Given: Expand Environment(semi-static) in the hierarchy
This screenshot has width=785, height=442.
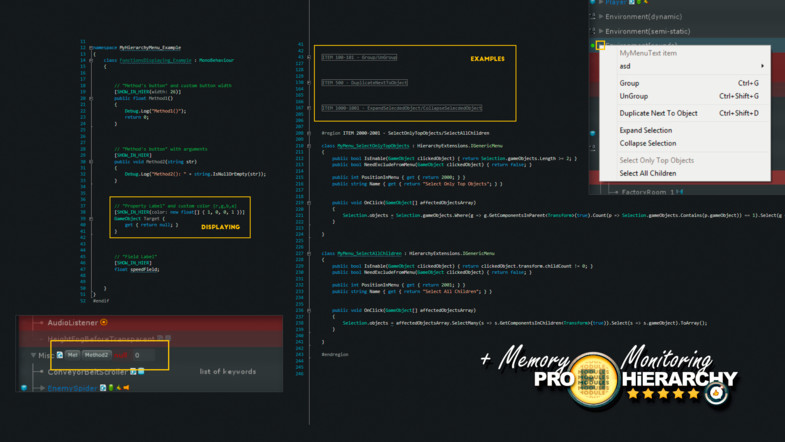Looking at the screenshot, I should point(601,31).
